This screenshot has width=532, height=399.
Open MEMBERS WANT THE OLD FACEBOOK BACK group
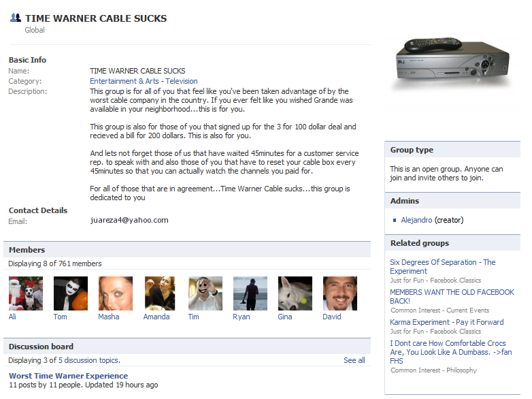click(x=452, y=296)
